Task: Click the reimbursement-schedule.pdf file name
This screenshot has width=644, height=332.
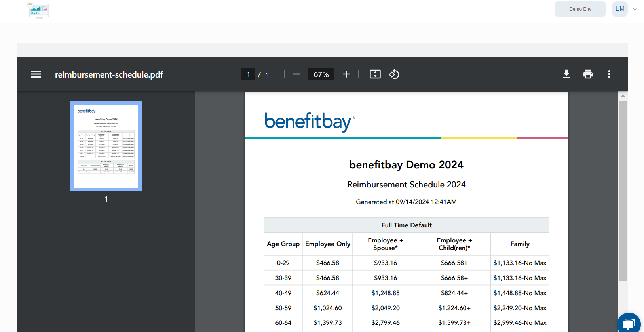Action: click(x=109, y=74)
